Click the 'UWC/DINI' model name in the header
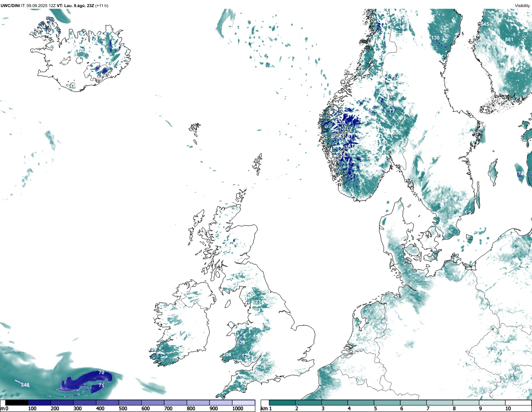532x412 pixels. click(x=10, y=6)
